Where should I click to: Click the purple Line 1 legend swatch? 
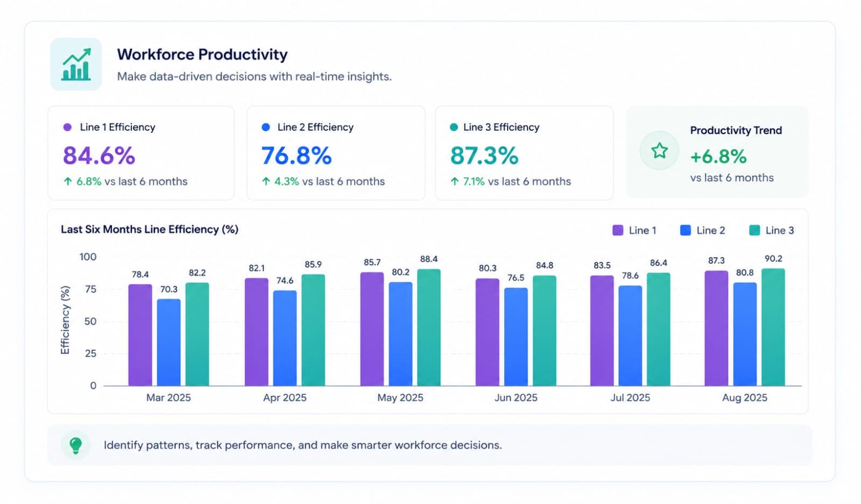618,230
